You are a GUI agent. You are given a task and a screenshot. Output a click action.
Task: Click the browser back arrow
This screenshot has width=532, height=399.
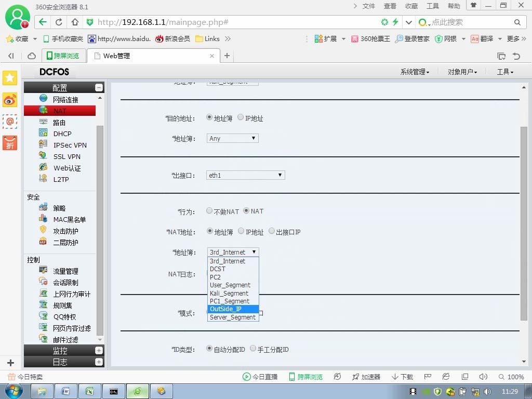[x=43, y=22]
